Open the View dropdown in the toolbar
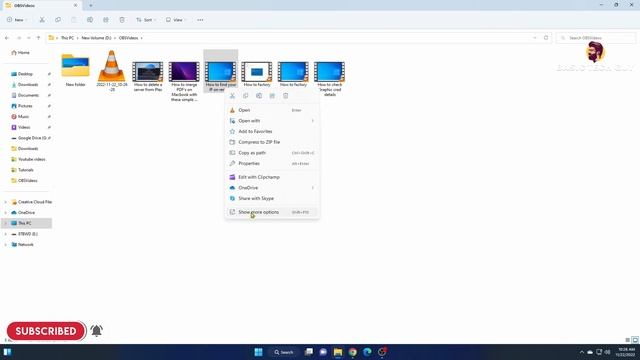The image size is (640, 360). point(176,20)
